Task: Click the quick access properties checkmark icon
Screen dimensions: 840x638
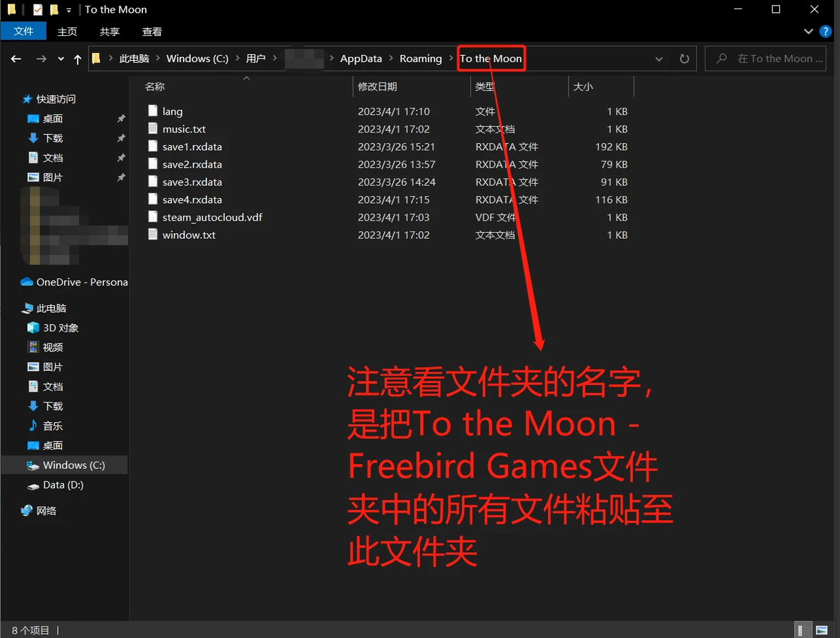Action: pos(37,10)
